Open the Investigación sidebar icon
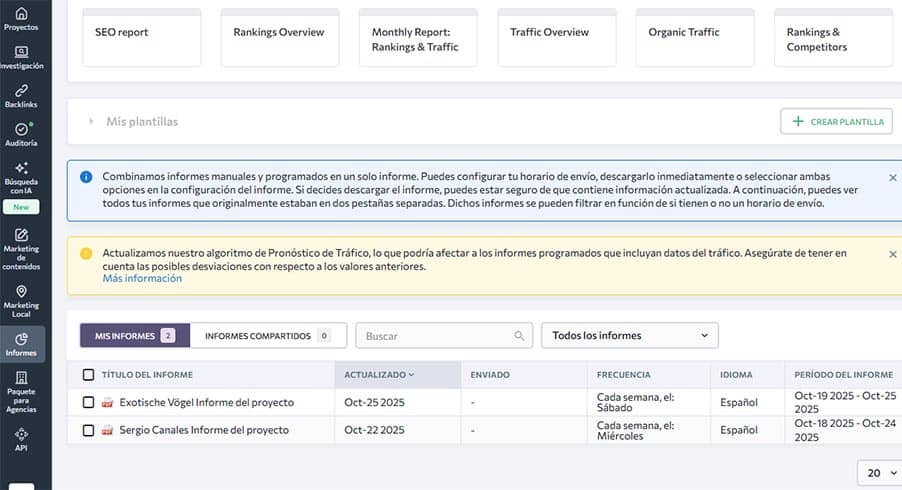902x490 pixels. click(x=22, y=57)
